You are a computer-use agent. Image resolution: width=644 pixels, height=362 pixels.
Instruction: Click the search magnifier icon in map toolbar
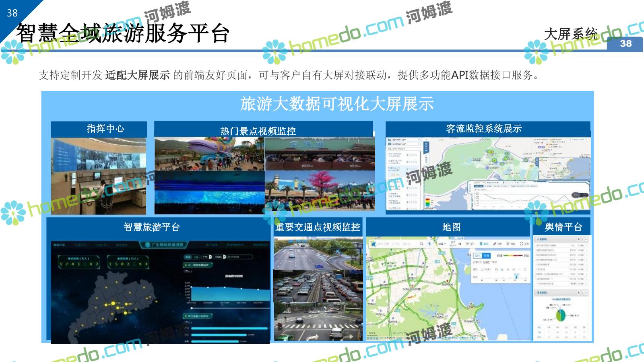[421, 244]
